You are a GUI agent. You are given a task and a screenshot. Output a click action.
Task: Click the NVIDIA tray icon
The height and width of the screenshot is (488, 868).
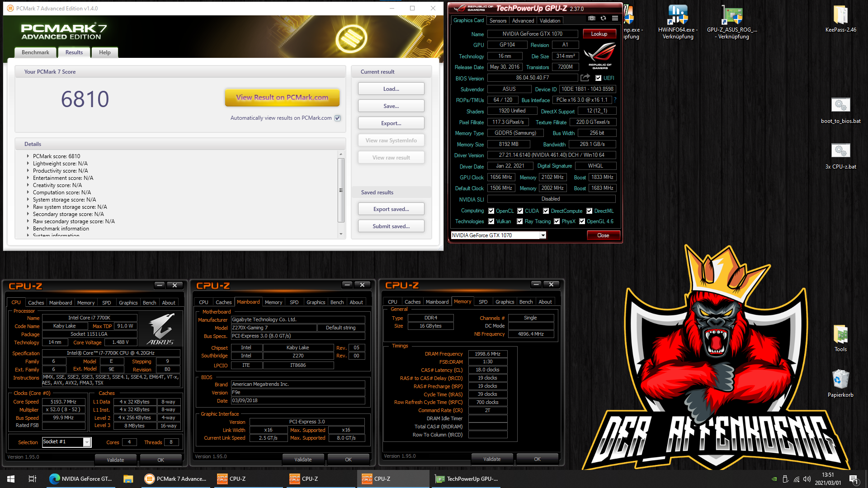pos(774,479)
